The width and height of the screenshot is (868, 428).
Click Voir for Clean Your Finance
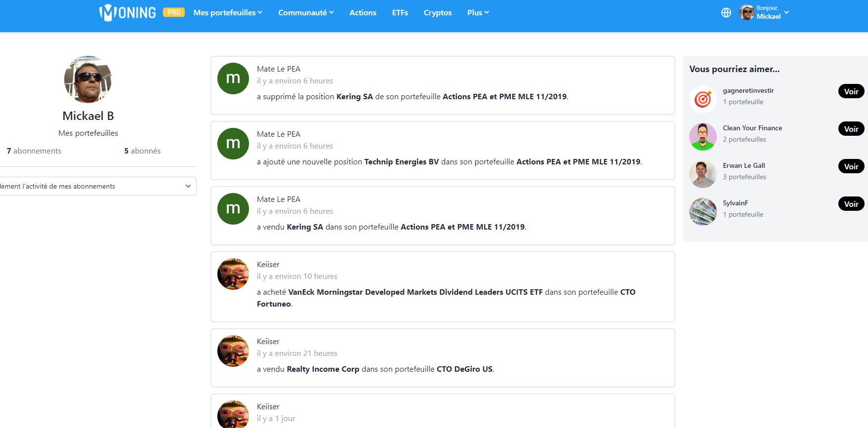[x=851, y=129]
